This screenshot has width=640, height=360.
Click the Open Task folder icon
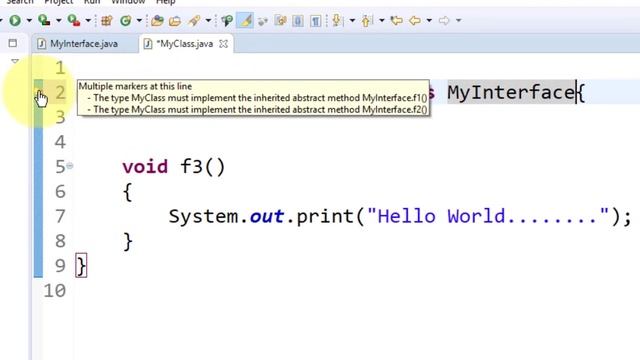[175, 20]
